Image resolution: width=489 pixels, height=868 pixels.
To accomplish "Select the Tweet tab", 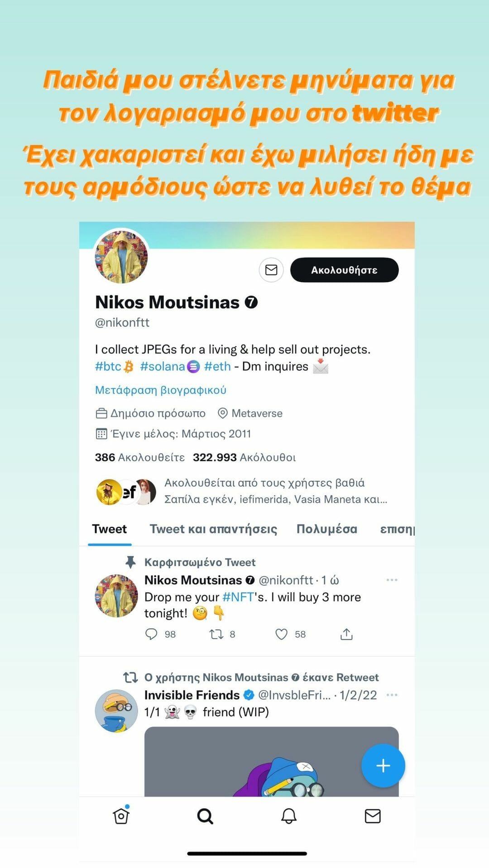I will (110, 529).
